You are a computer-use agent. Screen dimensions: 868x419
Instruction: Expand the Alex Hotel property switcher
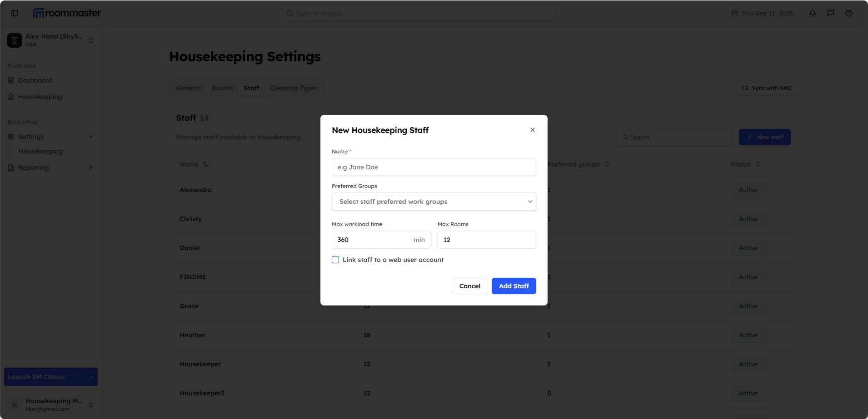(x=91, y=40)
